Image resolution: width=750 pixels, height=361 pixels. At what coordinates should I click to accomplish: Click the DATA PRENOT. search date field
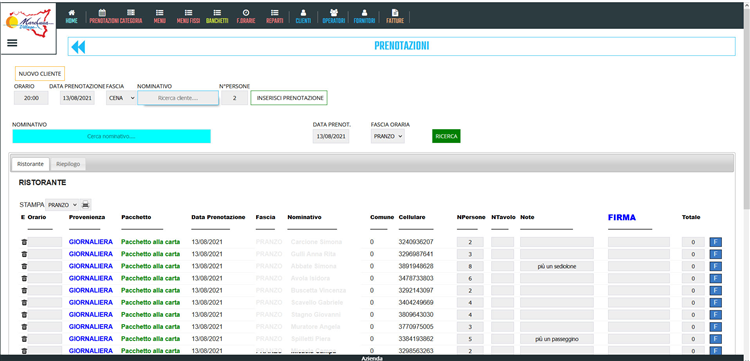[331, 136]
